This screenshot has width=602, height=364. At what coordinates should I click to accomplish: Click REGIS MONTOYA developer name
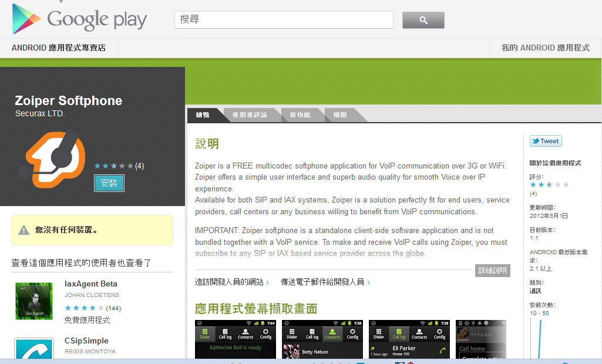tap(90, 351)
